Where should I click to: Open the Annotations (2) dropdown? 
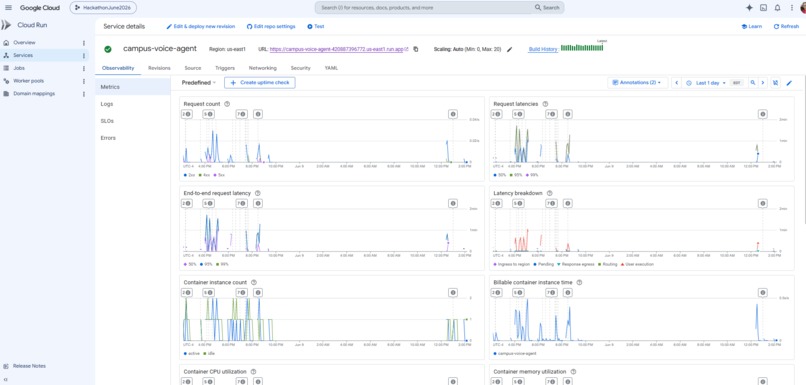click(x=637, y=83)
